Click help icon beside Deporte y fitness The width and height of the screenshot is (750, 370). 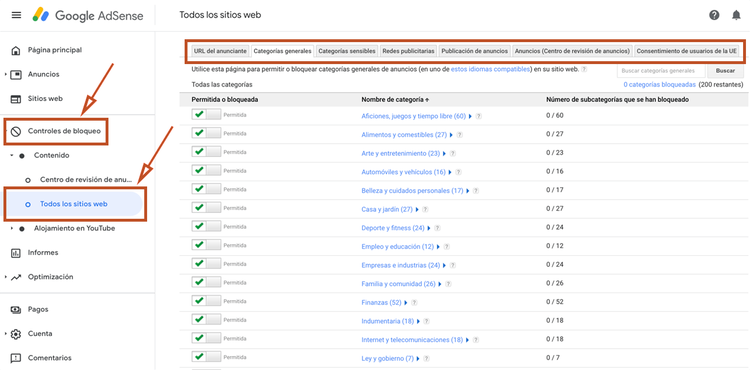pyautogui.click(x=437, y=228)
